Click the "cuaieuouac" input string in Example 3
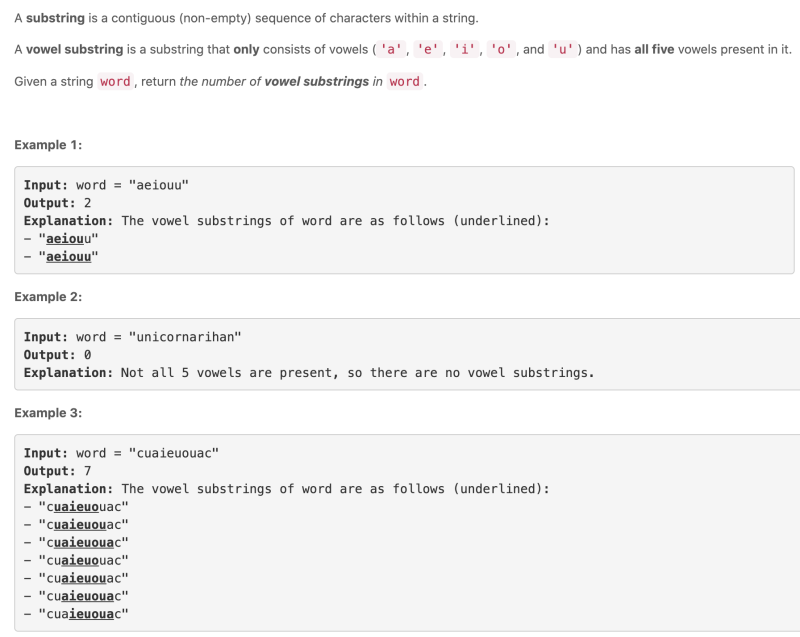The width and height of the screenshot is (800, 637). point(173,453)
